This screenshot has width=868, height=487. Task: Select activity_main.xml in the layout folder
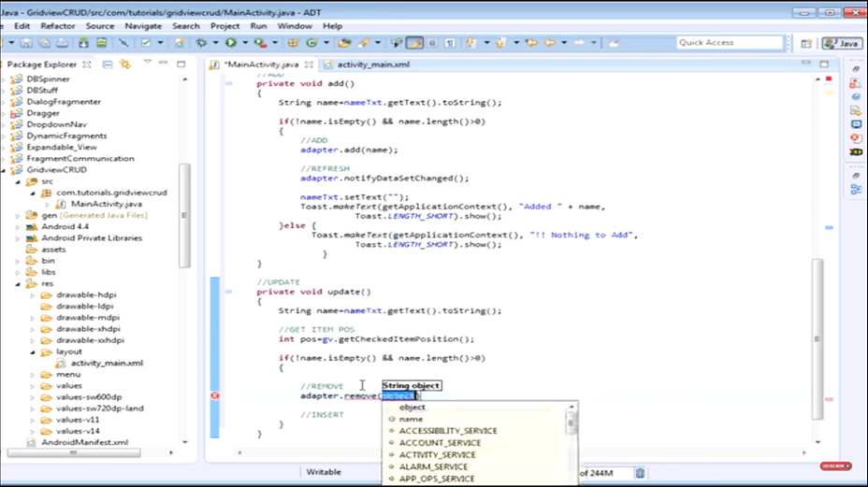[x=107, y=363]
